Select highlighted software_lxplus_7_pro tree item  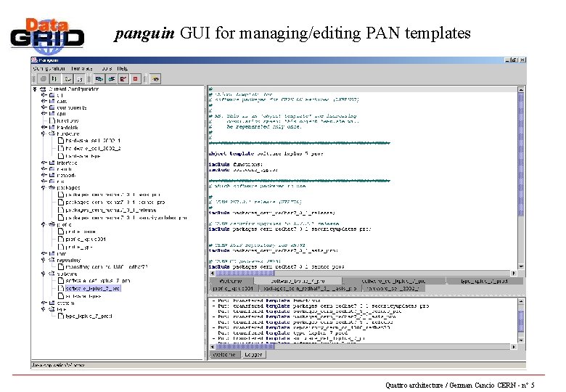(93, 288)
